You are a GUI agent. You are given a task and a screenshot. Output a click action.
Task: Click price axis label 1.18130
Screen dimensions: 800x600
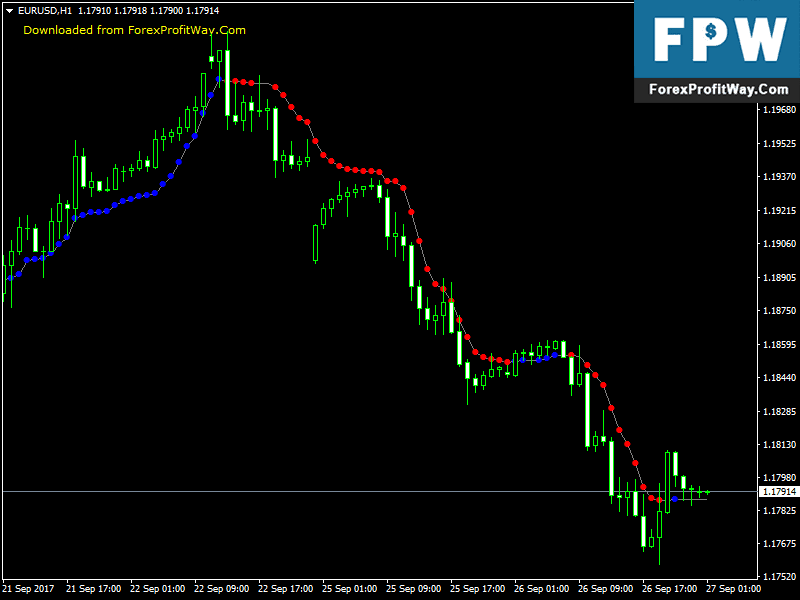pyautogui.click(x=779, y=445)
